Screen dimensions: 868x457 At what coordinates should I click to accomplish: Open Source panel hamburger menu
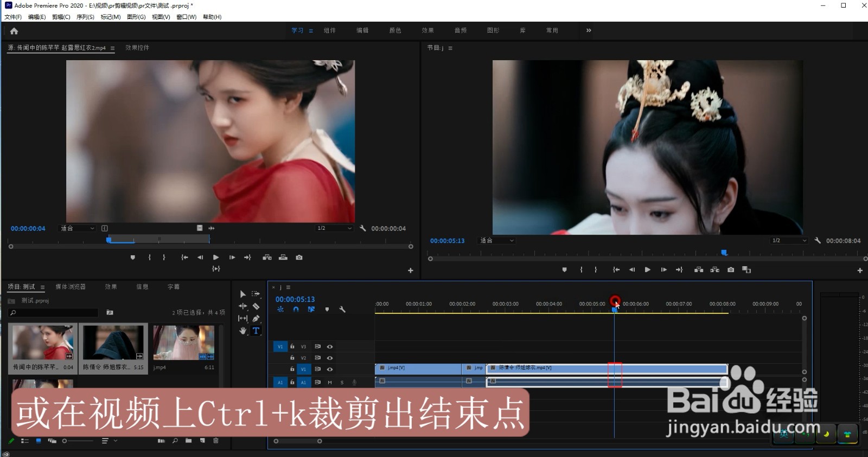[x=112, y=48]
